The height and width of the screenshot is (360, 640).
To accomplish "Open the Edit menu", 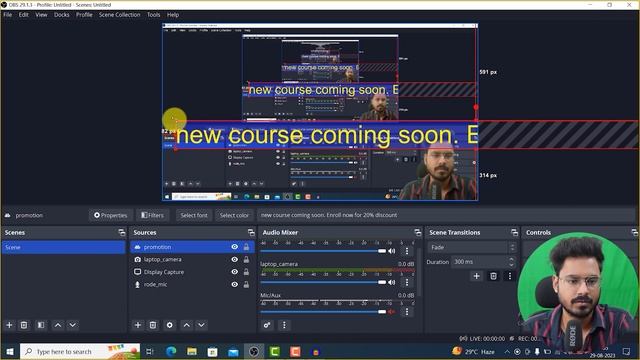I will click(x=24, y=15).
